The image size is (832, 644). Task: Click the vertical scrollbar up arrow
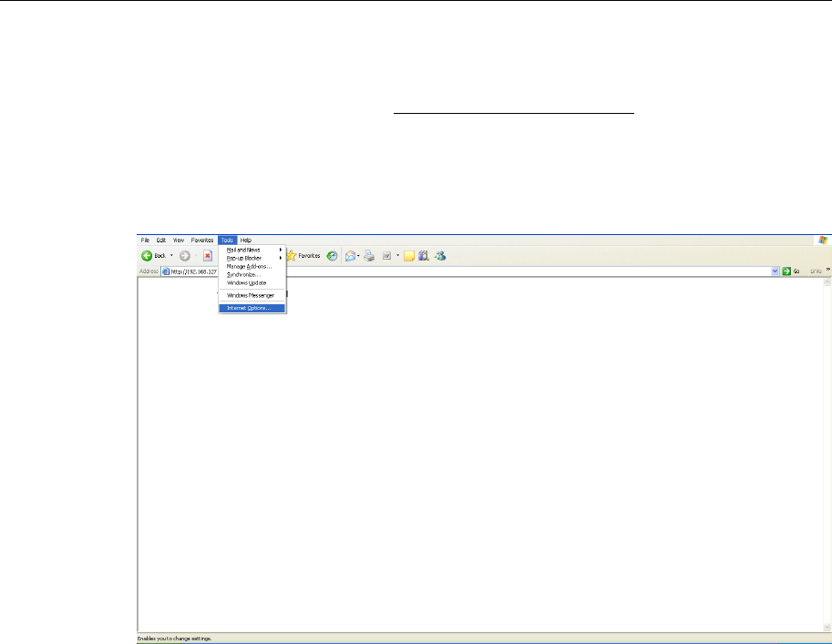tap(827, 282)
